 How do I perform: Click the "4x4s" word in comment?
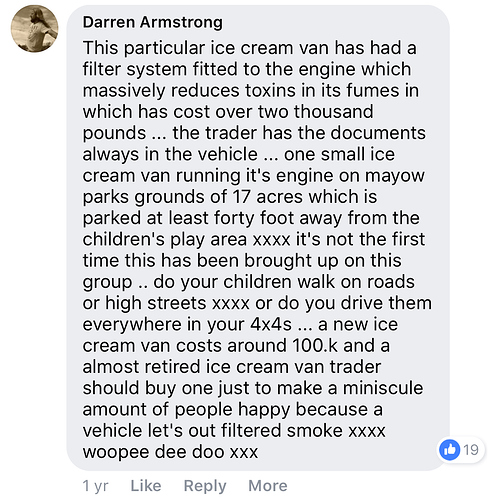tap(271, 324)
